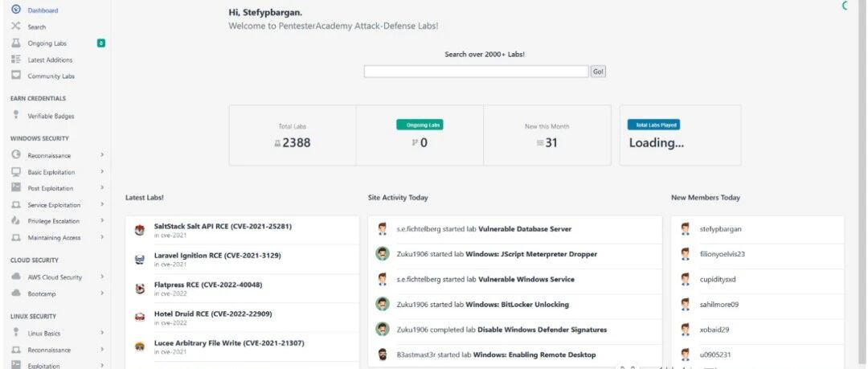Viewport: 868px width, 369px height.
Task: Expand Bootcamp submenu chevron
Action: point(102,293)
